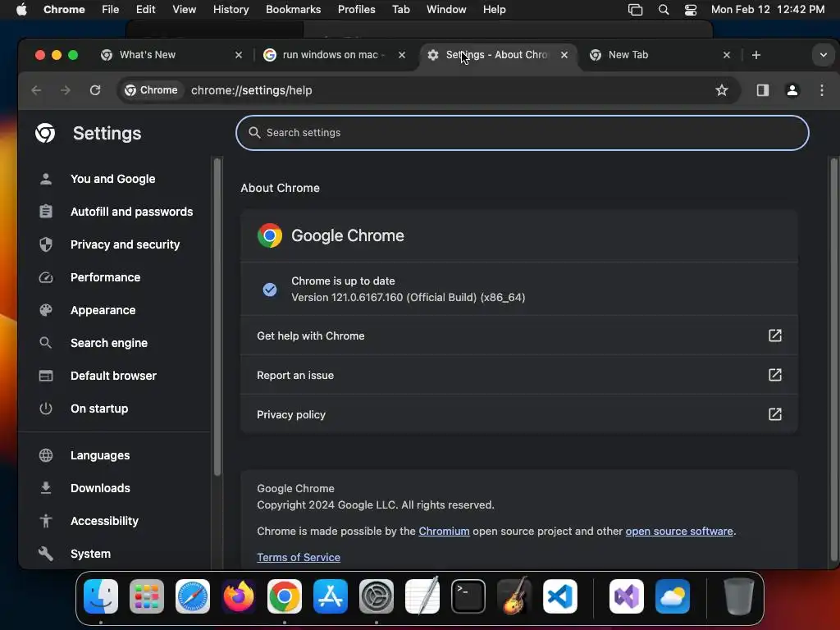Open Autofill and passwords settings
Image resolution: width=840 pixels, height=630 pixels.
tap(131, 212)
